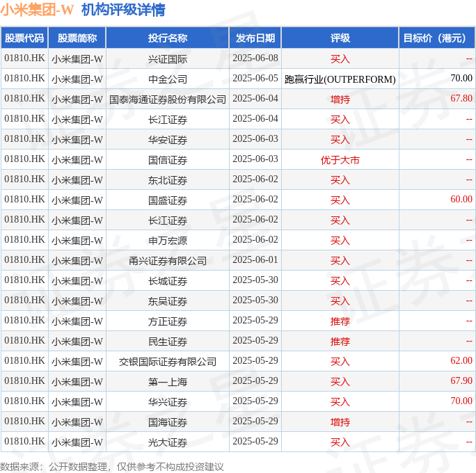Select the 发布日期 column header
The height and width of the screenshot is (473, 476).
tap(255, 38)
